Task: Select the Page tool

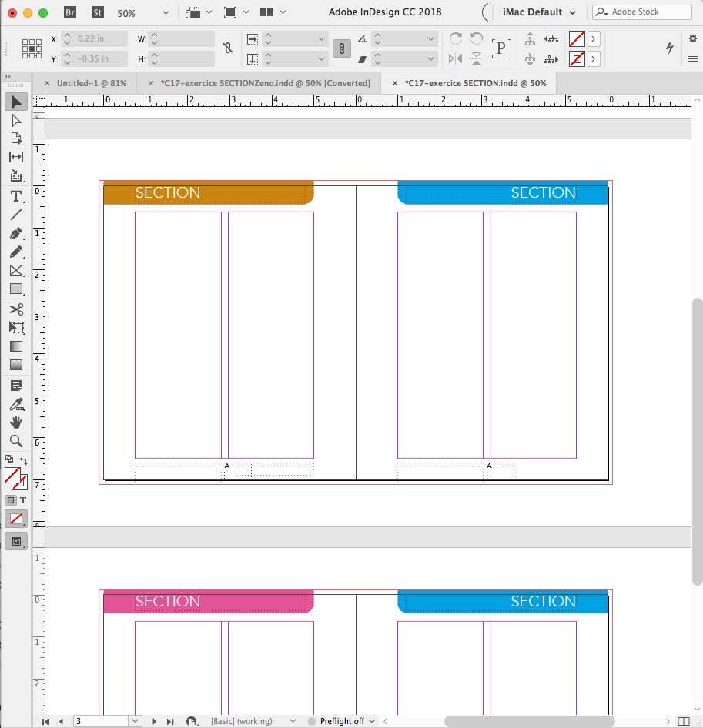Action: (x=16, y=139)
